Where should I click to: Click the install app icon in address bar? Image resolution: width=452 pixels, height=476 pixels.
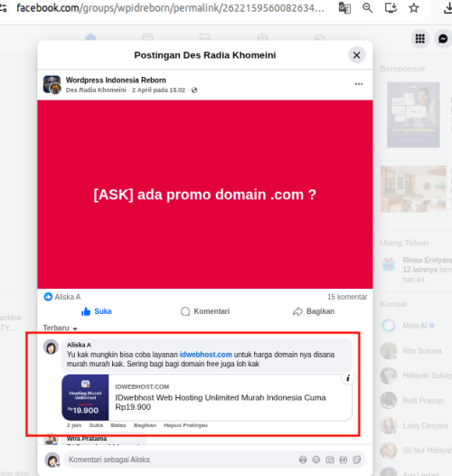click(x=391, y=8)
